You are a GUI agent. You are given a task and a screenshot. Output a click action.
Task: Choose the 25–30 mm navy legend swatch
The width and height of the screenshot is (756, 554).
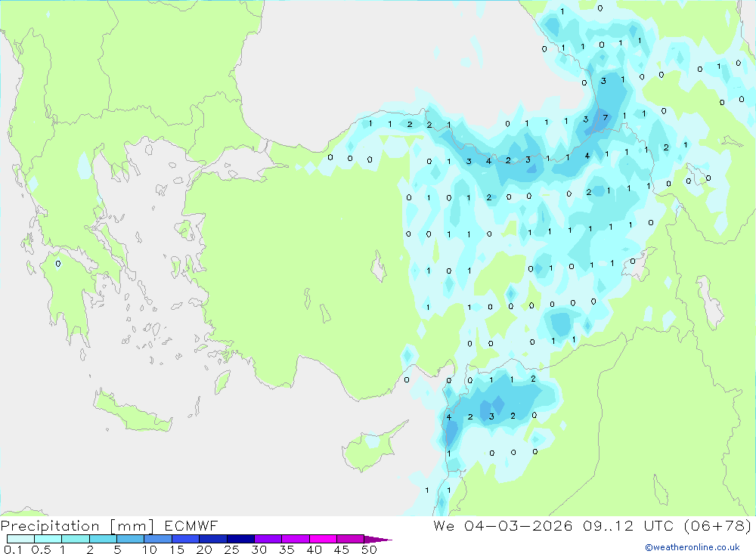coord(240,539)
